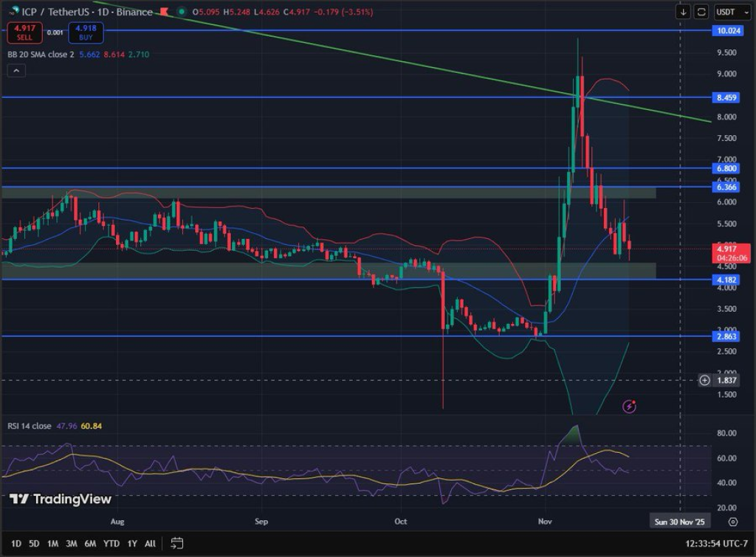
Task: Click the down arrow icon beside USDT
Action: [684, 12]
